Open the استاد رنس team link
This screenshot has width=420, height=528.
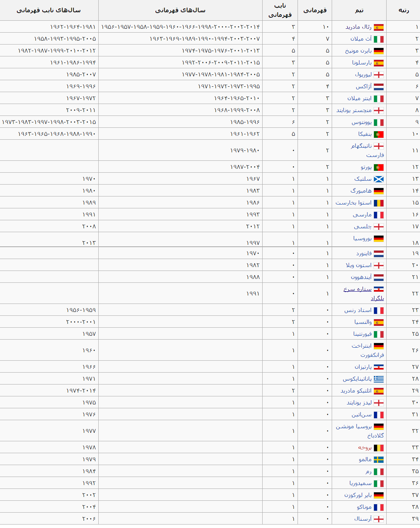pos(358,310)
